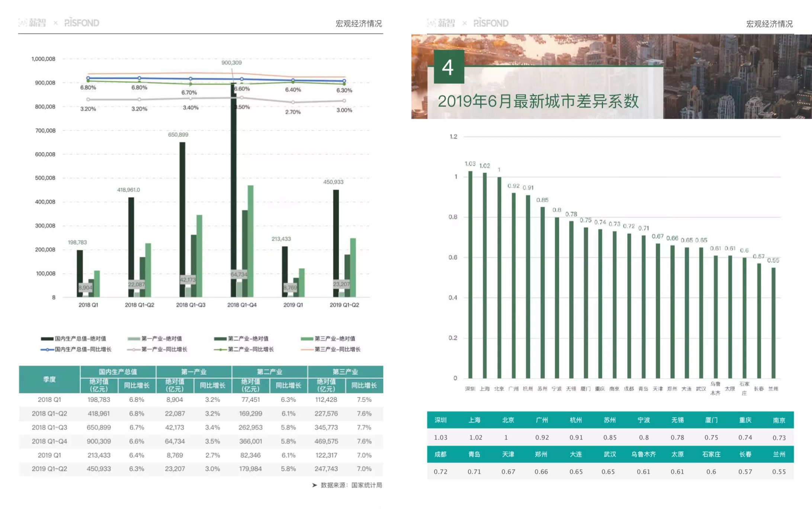The width and height of the screenshot is (812, 528).
Task: Click the 薪智 logo on the left page
Action: pos(32,23)
